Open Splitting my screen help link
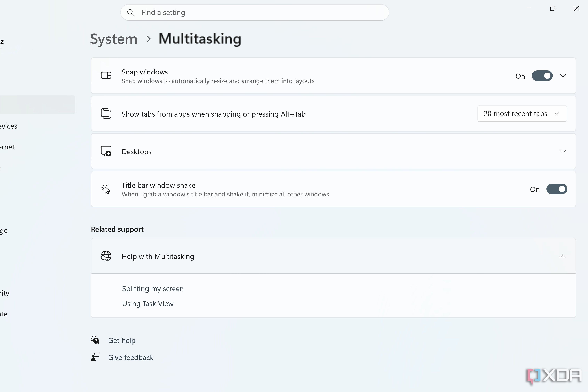 click(x=153, y=289)
